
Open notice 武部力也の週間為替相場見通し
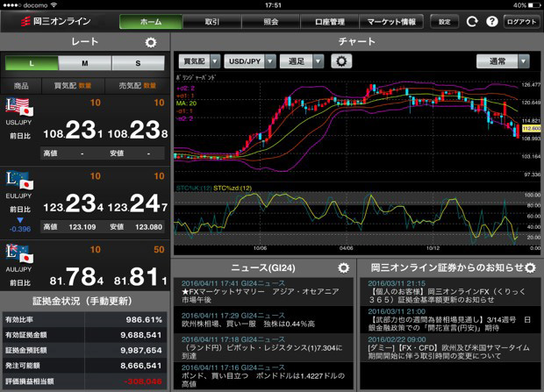(x=449, y=320)
